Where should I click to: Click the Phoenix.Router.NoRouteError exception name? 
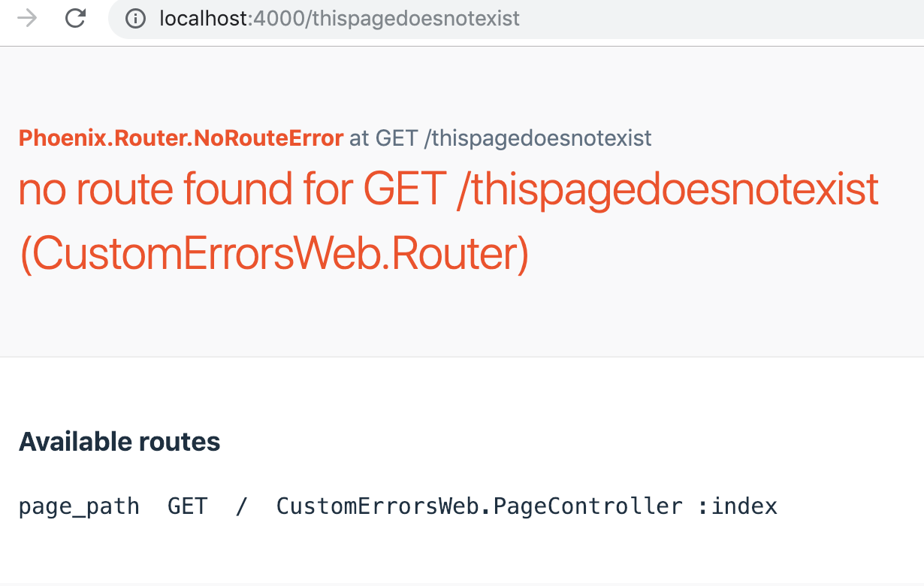(181, 138)
